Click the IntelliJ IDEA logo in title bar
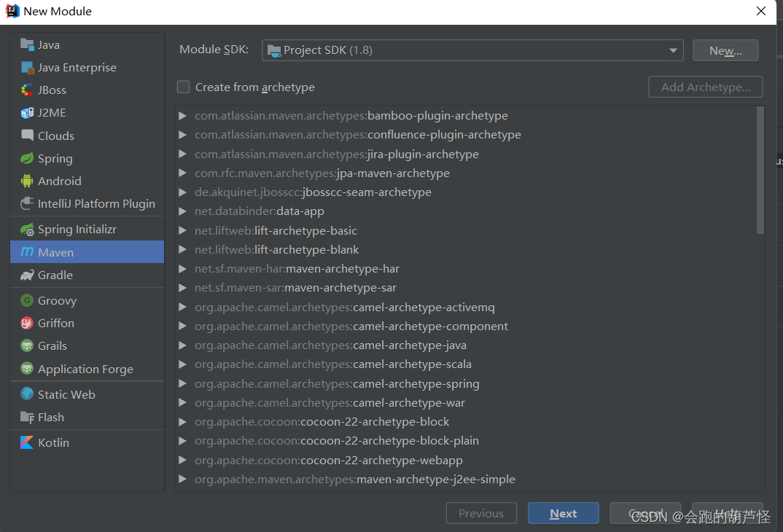The height and width of the screenshot is (532, 783). (x=12, y=10)
